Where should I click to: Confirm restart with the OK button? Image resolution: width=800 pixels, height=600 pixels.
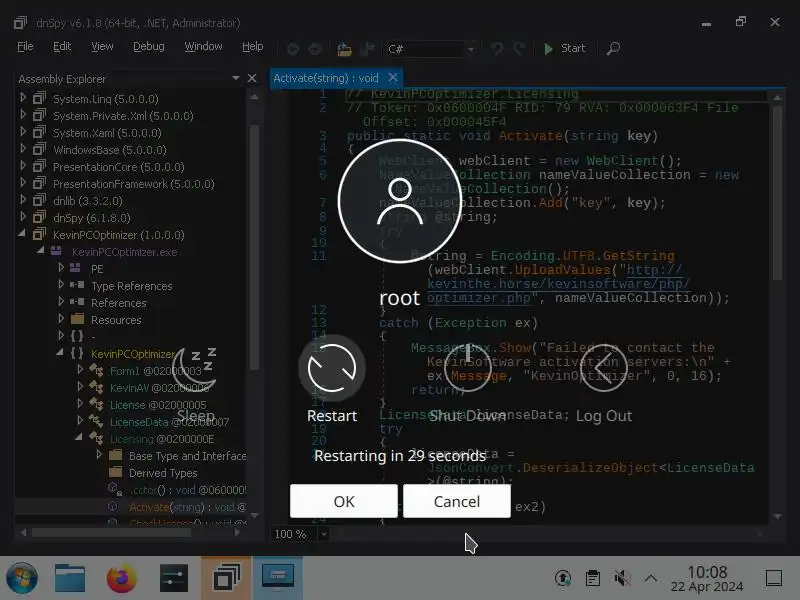(343, 501)
